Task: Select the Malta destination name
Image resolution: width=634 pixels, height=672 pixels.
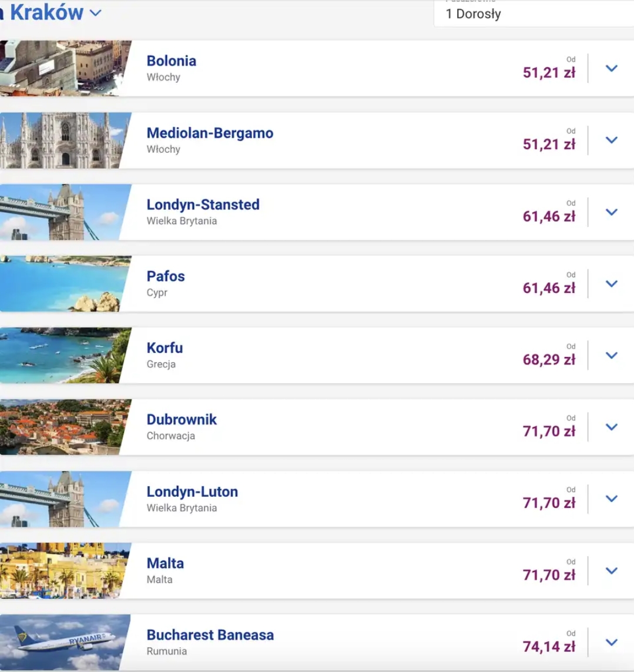Action: click(x=165, y=563)
